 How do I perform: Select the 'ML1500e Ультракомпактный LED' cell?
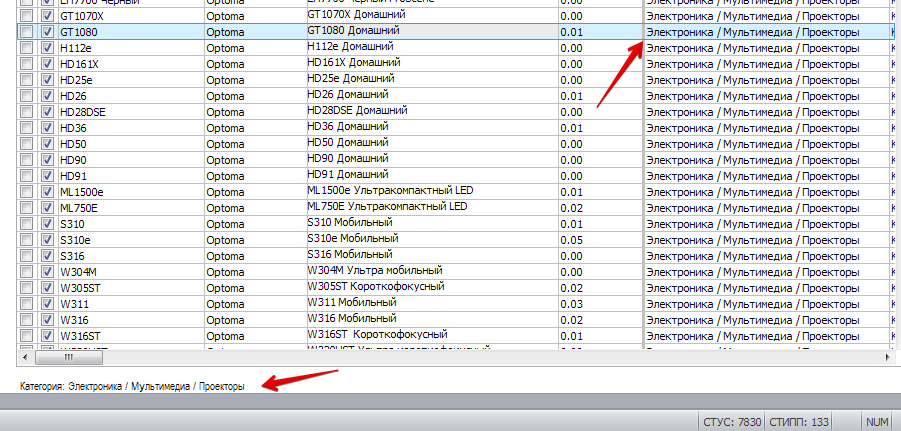pos(432,192)
